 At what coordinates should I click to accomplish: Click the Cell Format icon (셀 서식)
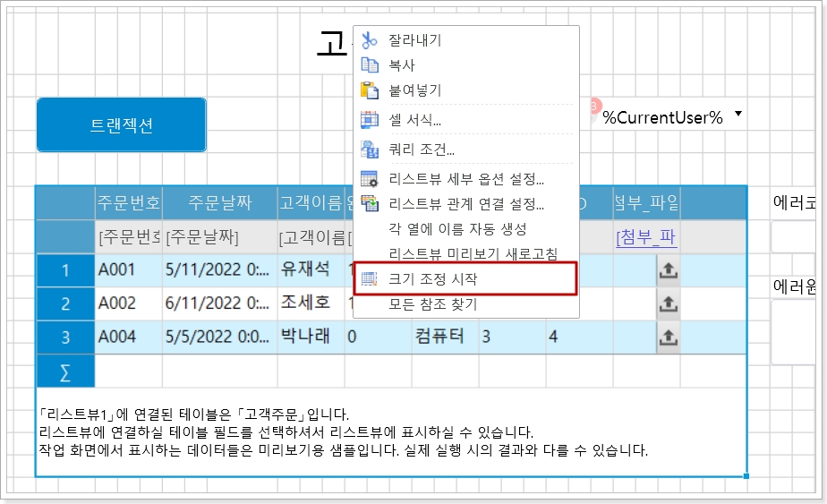370,120
